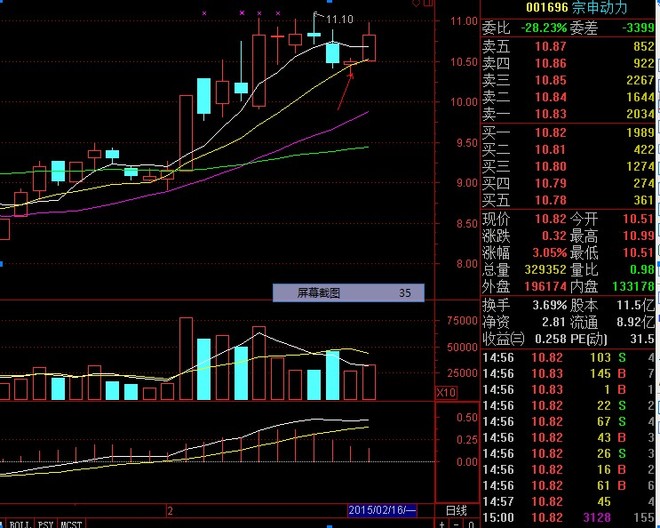Viewport: 660px width, 528px height.
Task: Click the 总量 value 329352
Action: click(546, 269)
